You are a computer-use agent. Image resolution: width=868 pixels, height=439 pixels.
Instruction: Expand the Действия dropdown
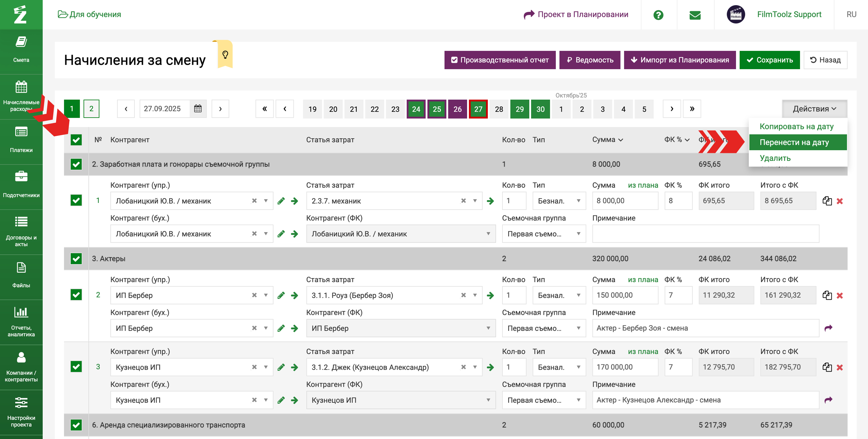point(814,109)
